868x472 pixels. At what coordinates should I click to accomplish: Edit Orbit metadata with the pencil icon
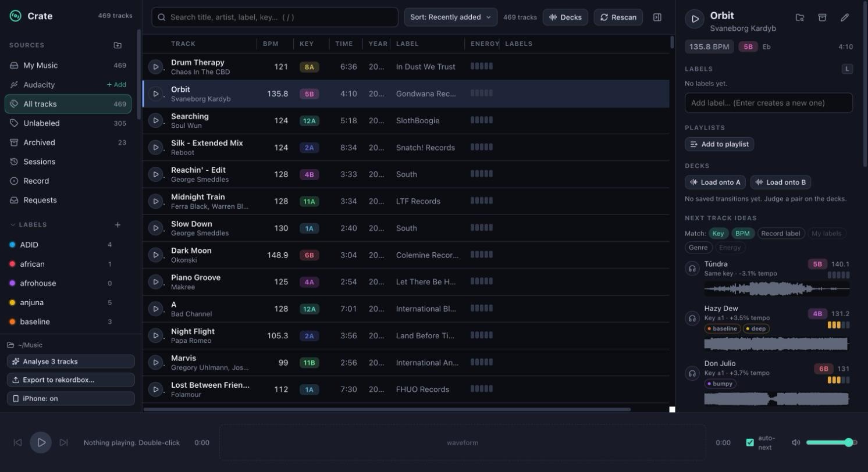[x=845, y=17]
